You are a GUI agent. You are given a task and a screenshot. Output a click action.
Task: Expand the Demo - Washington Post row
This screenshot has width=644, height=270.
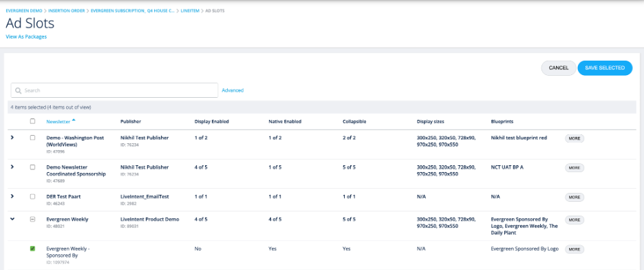[12, 138]
